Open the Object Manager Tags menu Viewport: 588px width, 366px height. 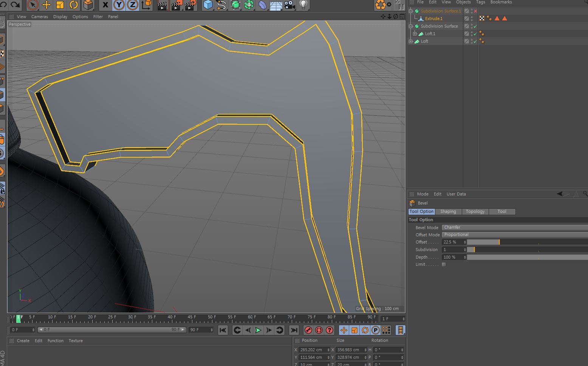pyautogui.click(x=480, y=2)
